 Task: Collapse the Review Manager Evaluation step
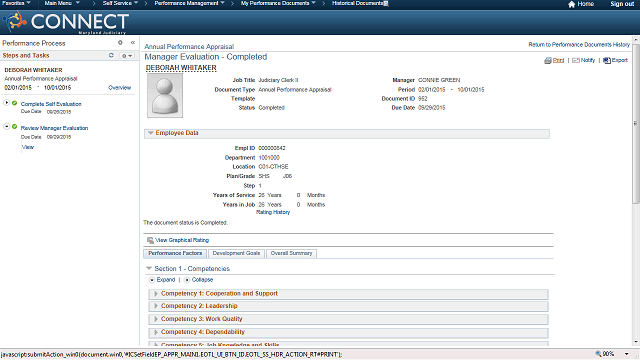[7, 127]
